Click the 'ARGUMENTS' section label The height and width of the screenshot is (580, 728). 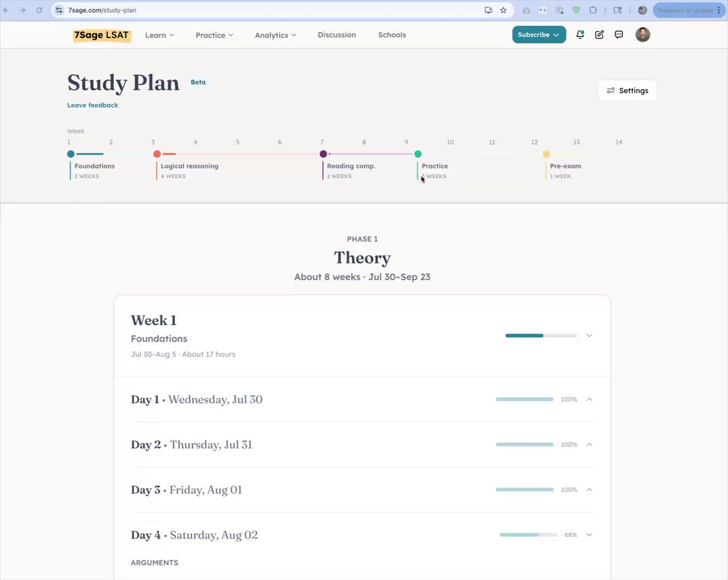(155, 563)
